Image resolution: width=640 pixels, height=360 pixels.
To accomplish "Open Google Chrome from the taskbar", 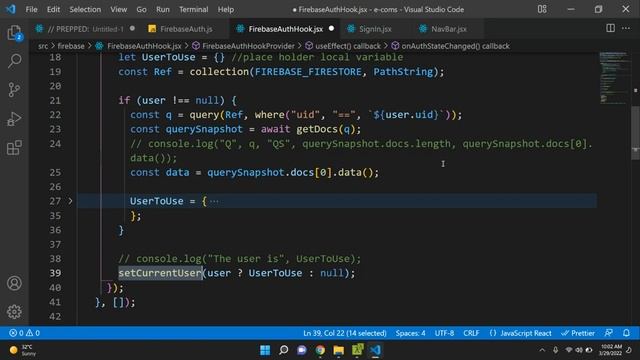I will [x=320, y=350].
